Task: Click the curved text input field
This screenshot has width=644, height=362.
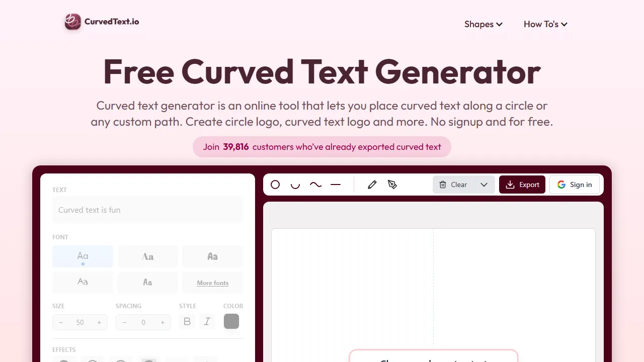Action: click(147, 210)
